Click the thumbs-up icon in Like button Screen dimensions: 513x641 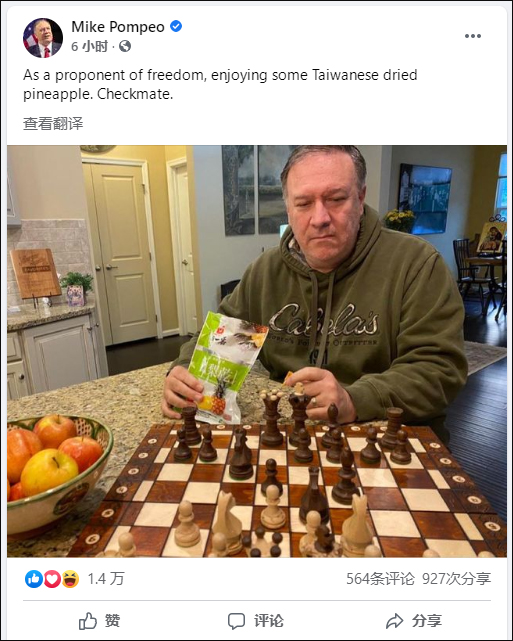(87, 621)
